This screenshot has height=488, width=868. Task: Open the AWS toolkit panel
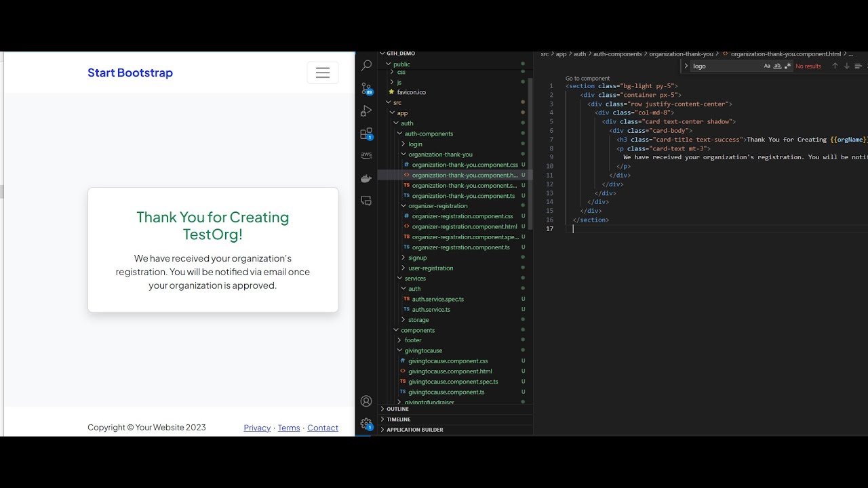366,155
